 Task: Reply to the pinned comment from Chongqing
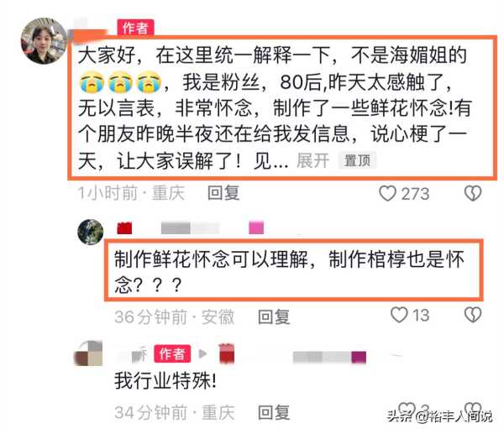tap(223, 193)
